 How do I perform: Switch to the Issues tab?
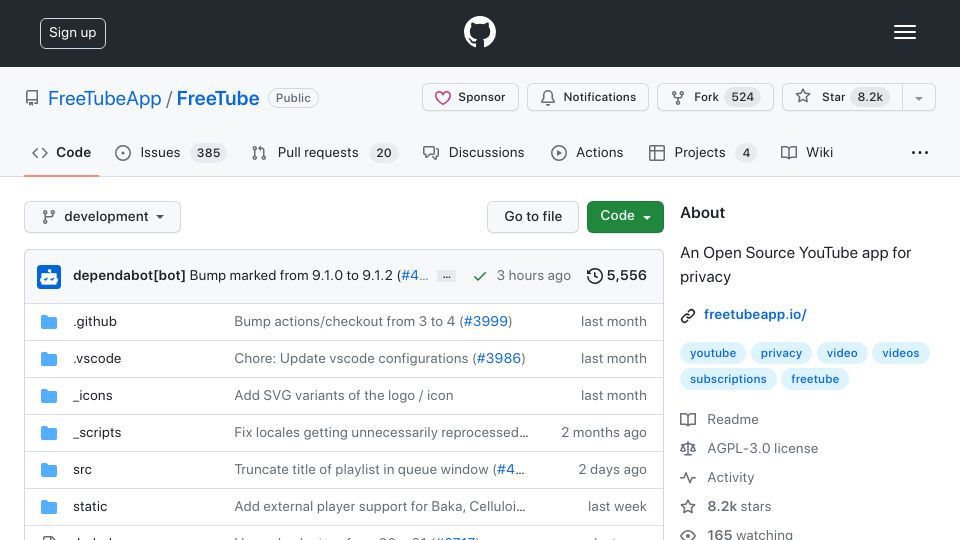(170, 152)
